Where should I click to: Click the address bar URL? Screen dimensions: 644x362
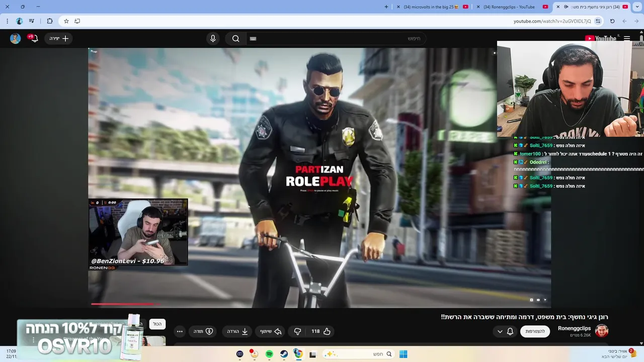552,21
